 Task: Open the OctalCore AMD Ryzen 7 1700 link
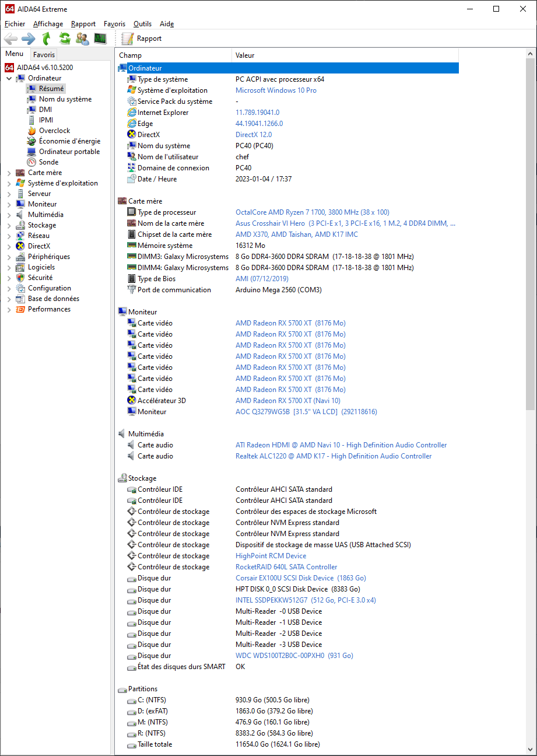pyautogui.click(x=313, y=212)
